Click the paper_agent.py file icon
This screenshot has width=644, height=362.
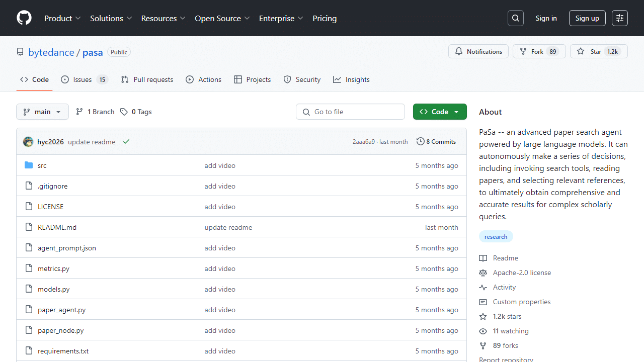(x=29, y=310)
